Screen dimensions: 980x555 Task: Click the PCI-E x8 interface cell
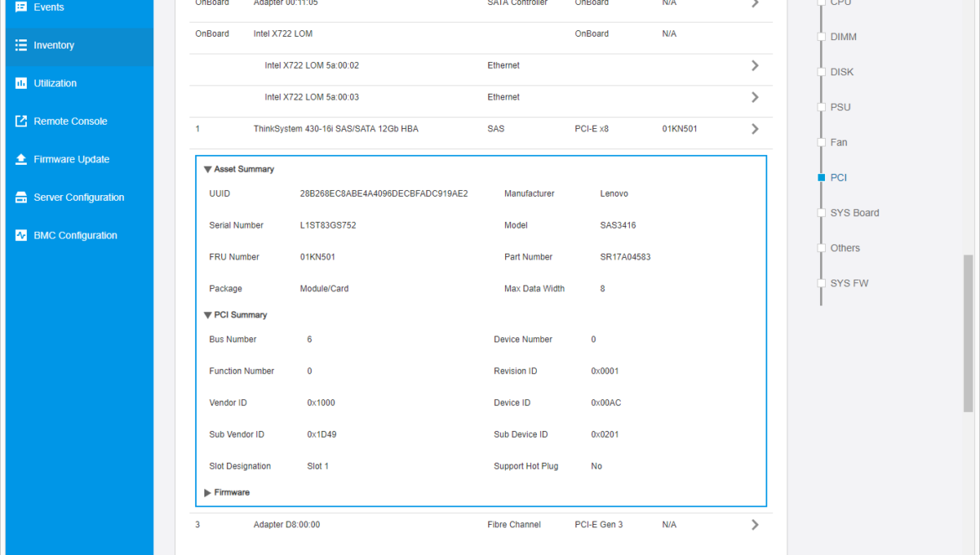pos(591,129)
